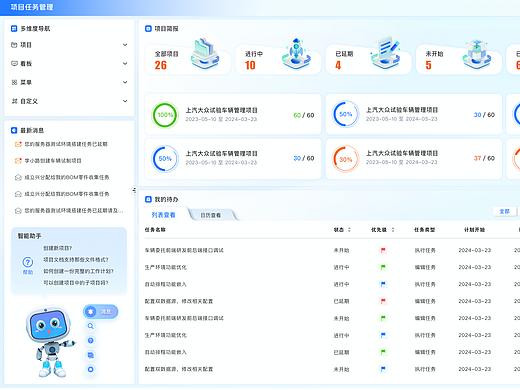The width and height of the screenshot is (520, 390).
Task: Click the chat copy icon beside robot
Action: point(91,355)
